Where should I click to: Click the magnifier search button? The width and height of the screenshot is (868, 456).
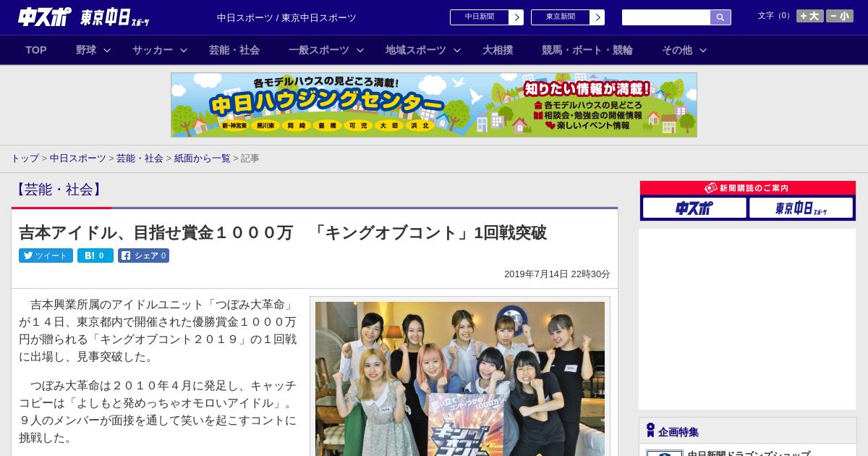(720, 17)
